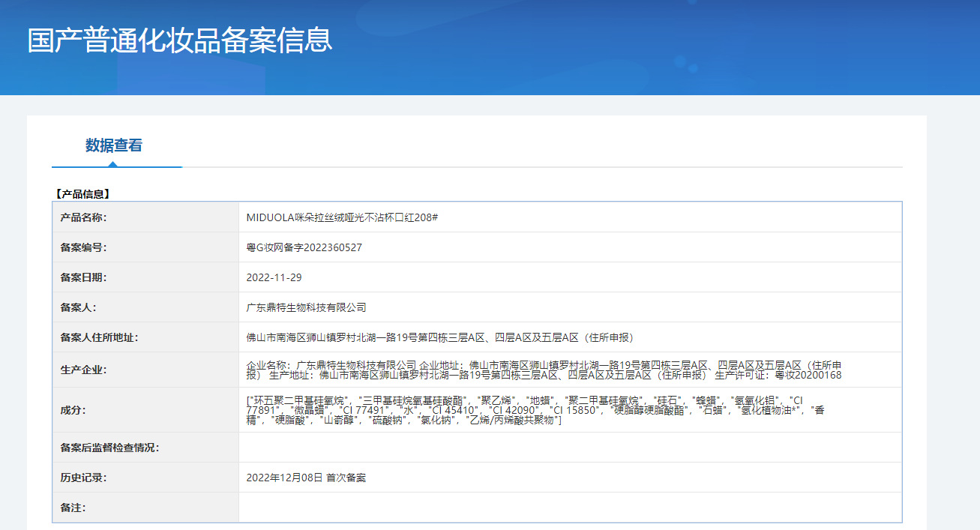Select the 备案编号 label cell
980x530 pixels.
145,247
